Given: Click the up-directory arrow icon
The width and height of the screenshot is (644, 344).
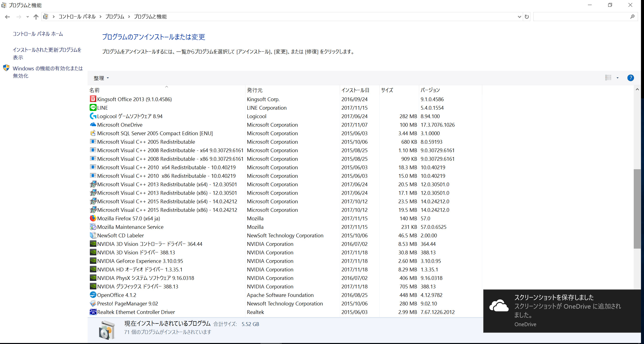Looking at the screenshot, I should (x=36, y=17).
